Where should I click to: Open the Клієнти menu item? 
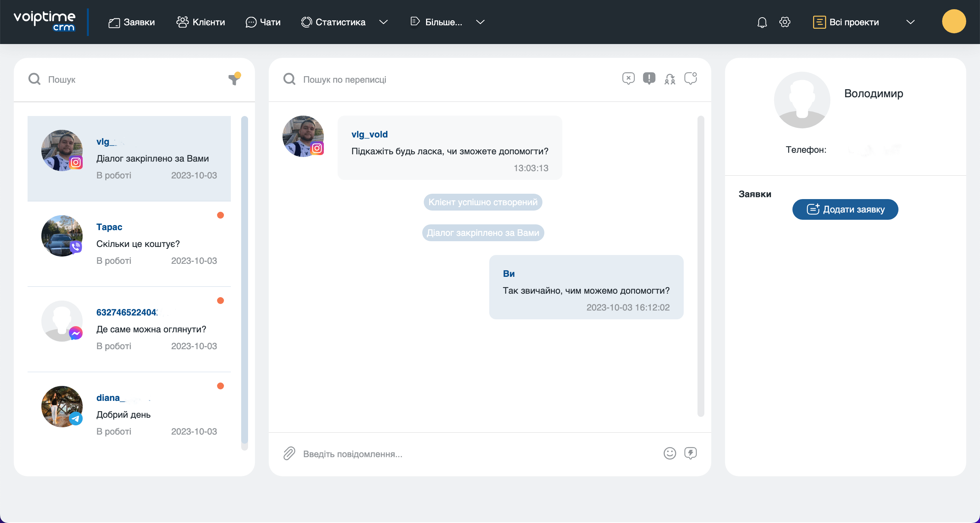[x=200, y=22]
